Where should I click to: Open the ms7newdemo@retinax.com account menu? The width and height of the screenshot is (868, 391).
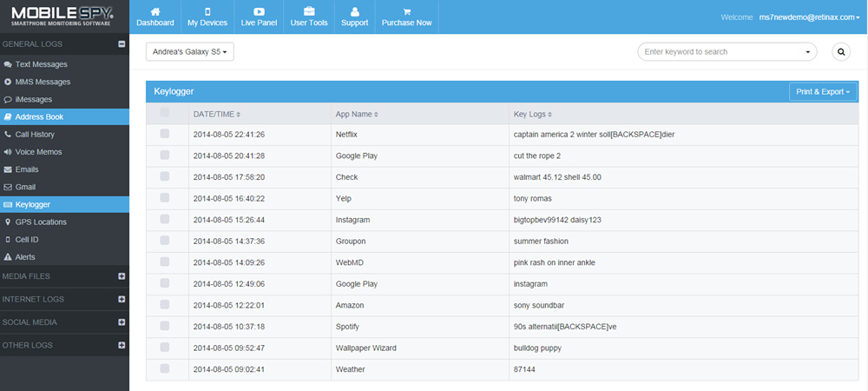pyautogui.click(x=809, y=17)
